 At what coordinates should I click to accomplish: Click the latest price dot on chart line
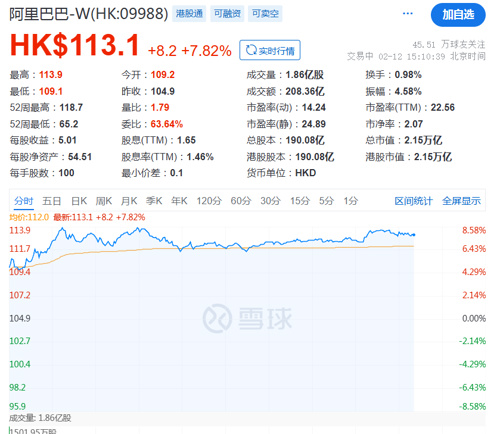(414, 235)
